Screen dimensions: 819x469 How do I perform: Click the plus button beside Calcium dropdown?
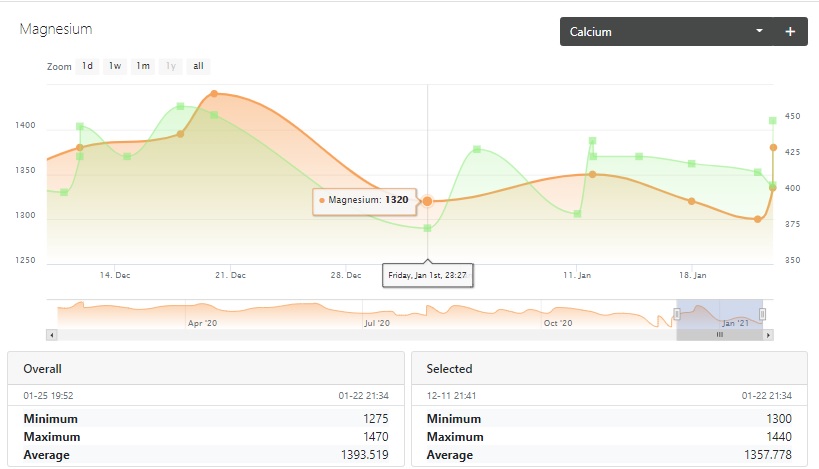pos(790,32)
